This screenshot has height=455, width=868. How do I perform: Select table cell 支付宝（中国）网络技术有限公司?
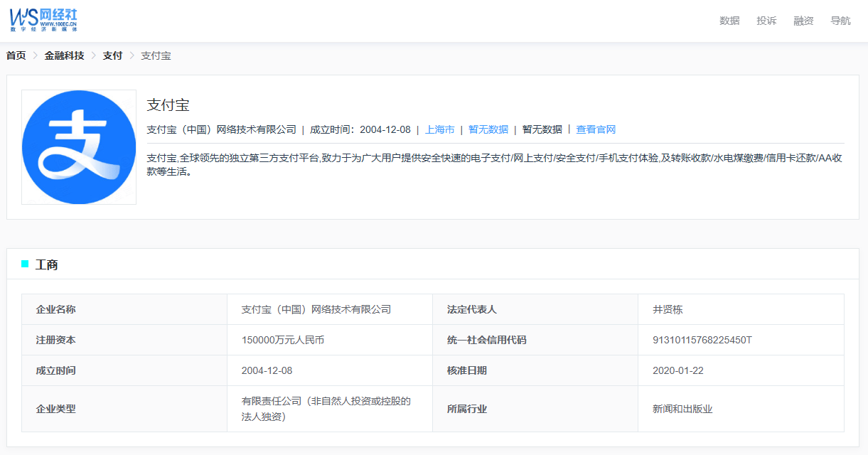330,309
